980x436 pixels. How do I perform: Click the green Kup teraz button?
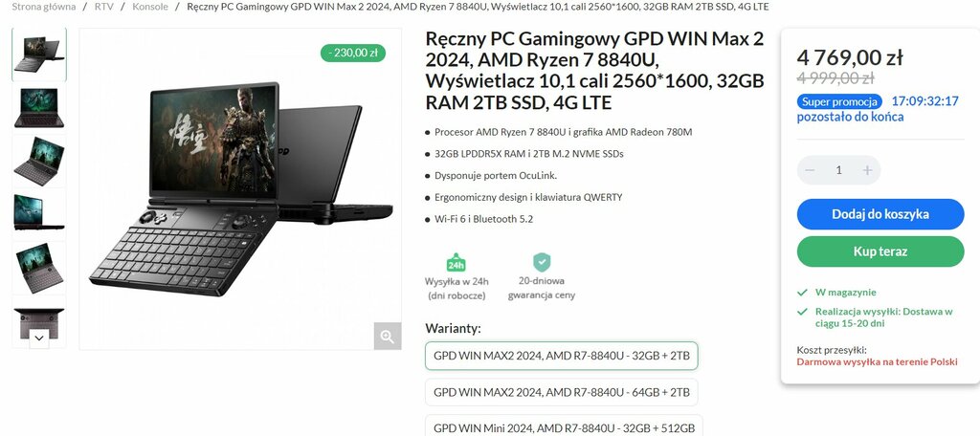click(x=880, y=251)
